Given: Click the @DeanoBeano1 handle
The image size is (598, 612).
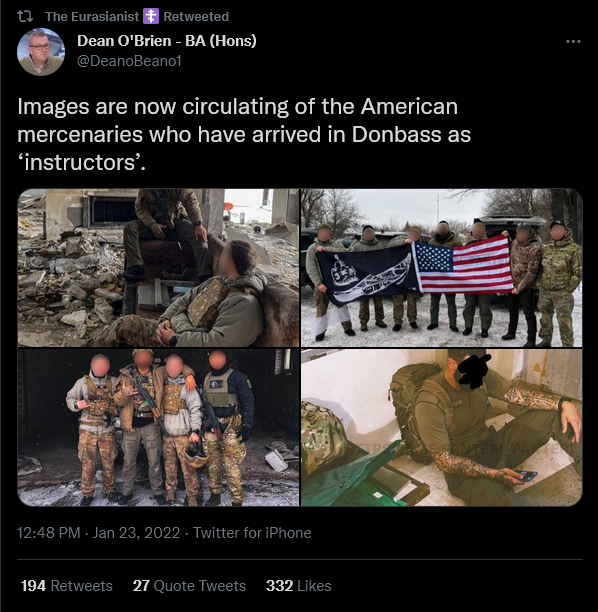Looking at the screenshot, I should (129, 61).
